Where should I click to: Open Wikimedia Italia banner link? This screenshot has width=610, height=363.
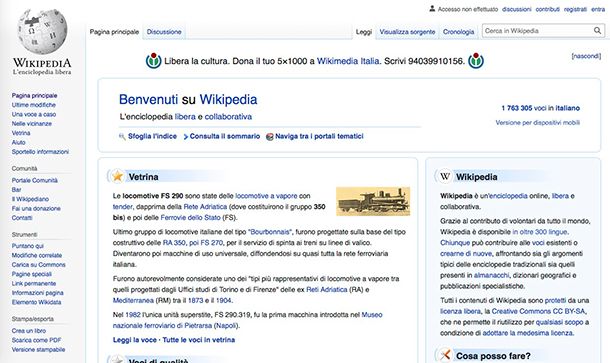tap(348, 61)
